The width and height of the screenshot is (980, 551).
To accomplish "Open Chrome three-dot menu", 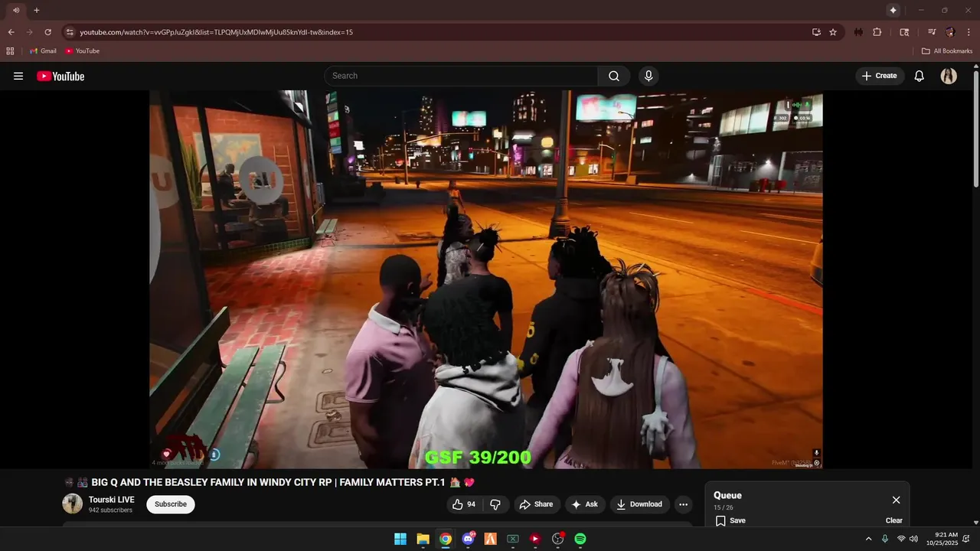I will (969, 32).
